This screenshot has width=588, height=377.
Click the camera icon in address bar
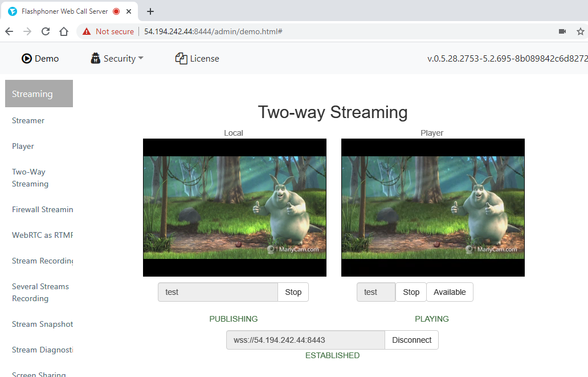(562, 31)
